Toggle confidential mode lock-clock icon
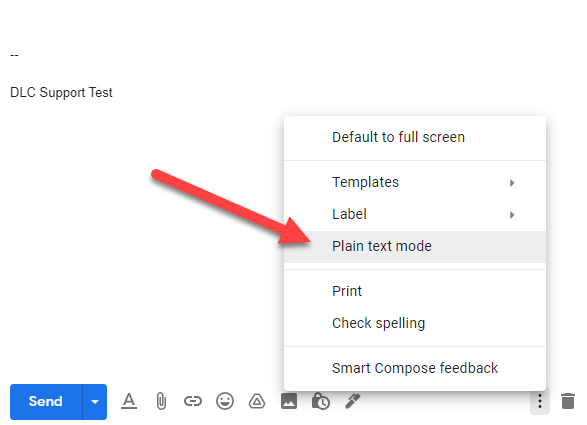Image resolution: width=587 pixels, height=425 pixels. 321,401
